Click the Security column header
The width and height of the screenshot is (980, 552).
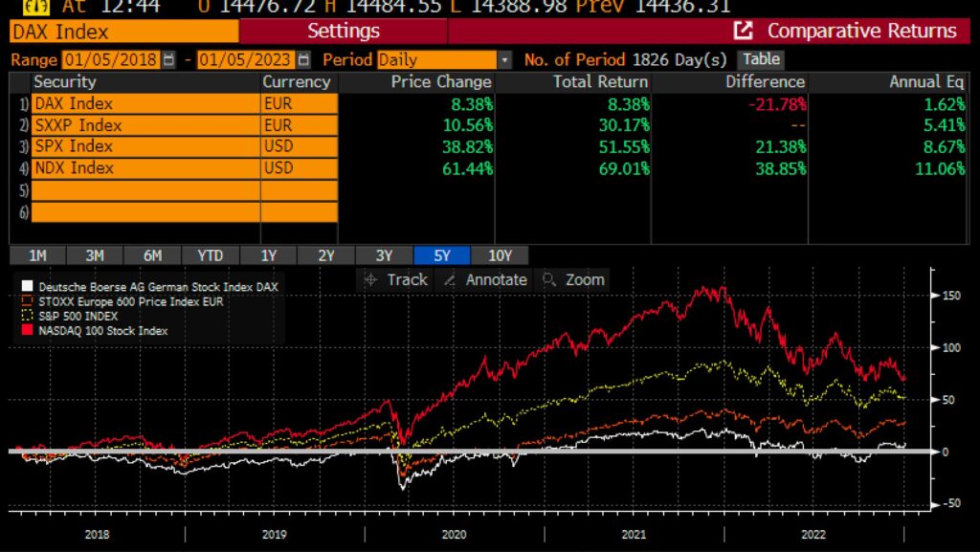(x=65, y=82)
